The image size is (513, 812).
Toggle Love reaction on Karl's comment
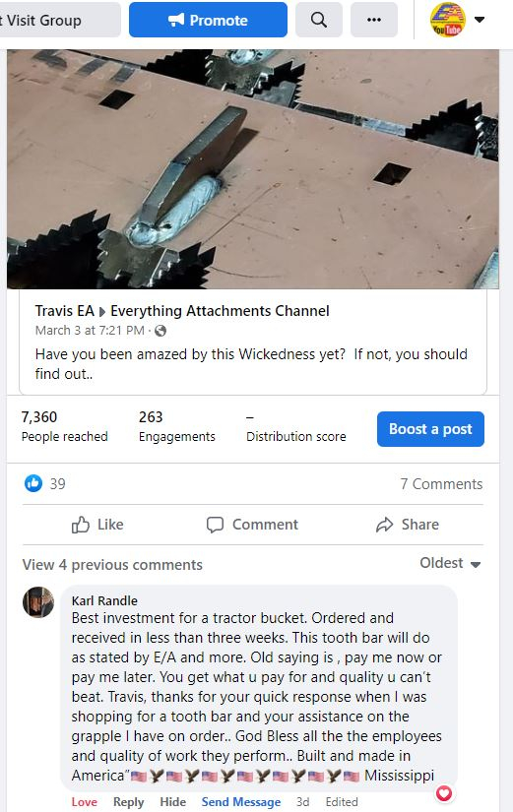coord(85,801)
